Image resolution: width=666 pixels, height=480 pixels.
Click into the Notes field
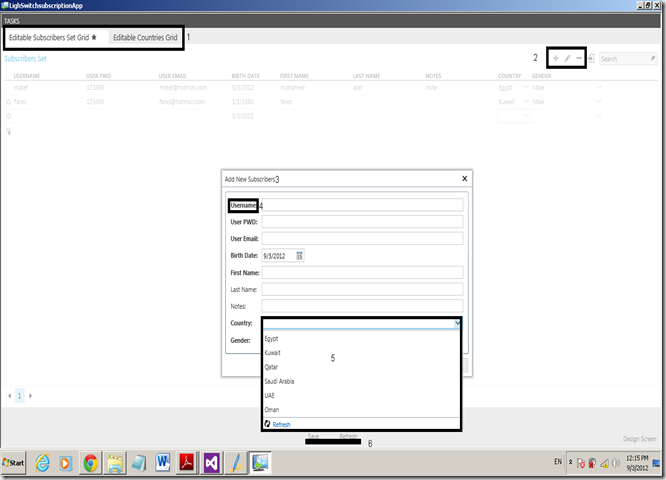point(362,306)
